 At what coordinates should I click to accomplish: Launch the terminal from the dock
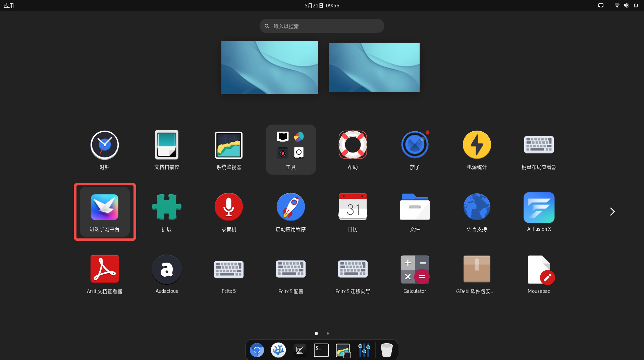coord(321,350)
